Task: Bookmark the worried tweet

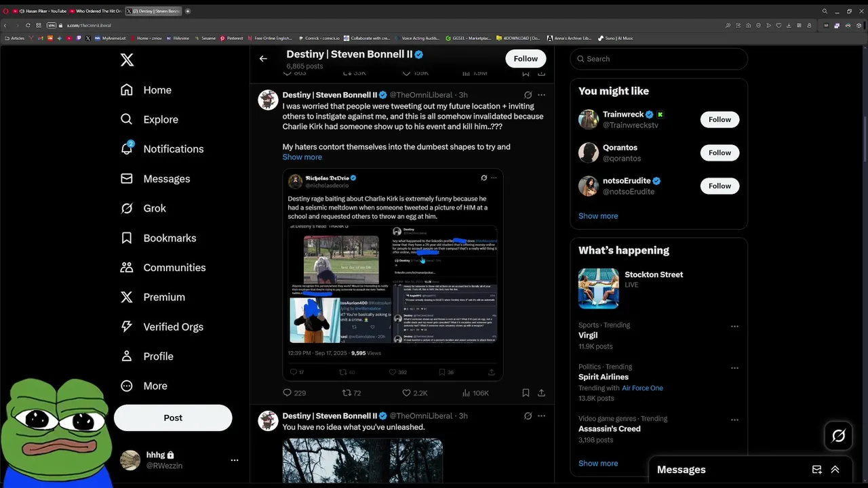Action: click(x=526, y=393)
